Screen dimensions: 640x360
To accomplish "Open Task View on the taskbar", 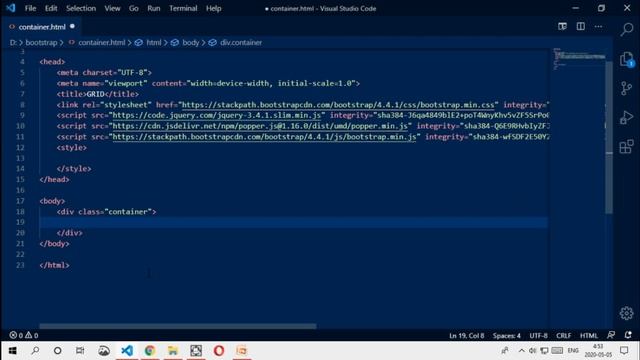I will click(x=80, y=351).
